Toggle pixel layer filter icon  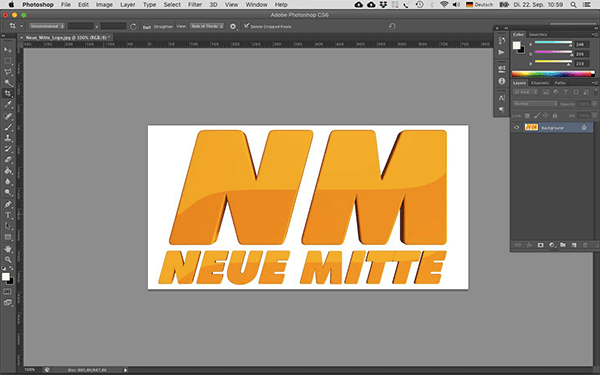(546, 92)
